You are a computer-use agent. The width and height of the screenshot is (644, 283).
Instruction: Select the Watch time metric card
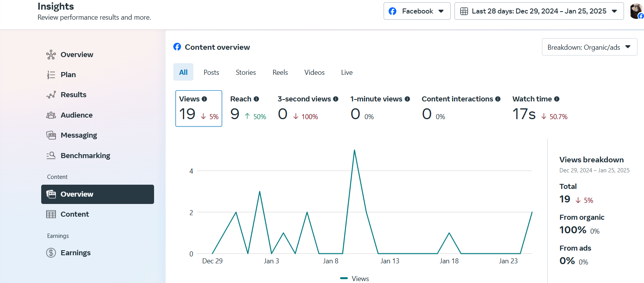tap(540, 108)
